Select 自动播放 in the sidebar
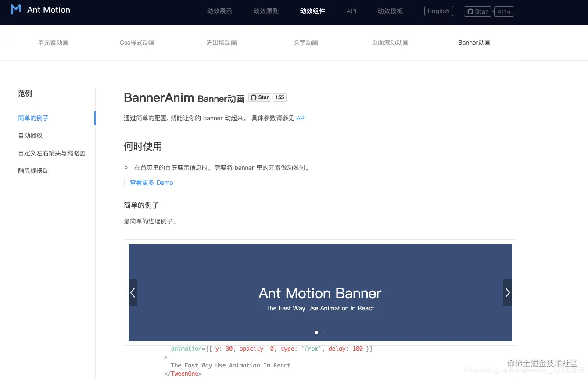The image size is (588, 378). (30, 135)
